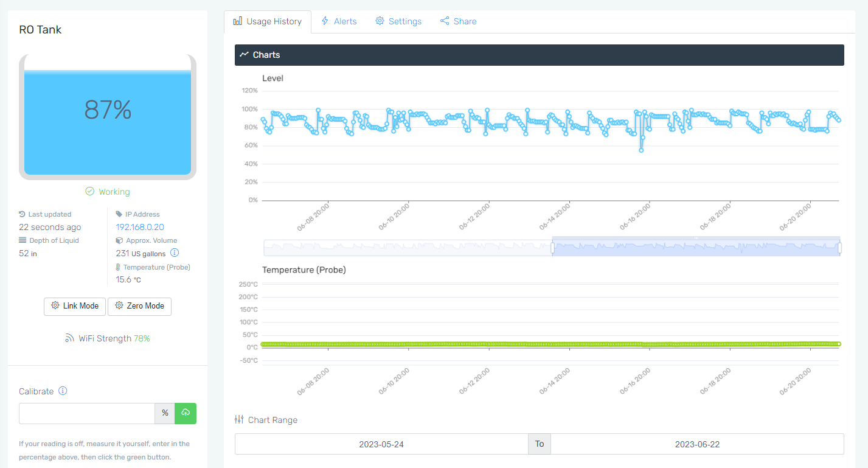This screenshot has width=868, height=468.
Task: Click the Charts header trend line icon
Action: (x=244, y=55)
